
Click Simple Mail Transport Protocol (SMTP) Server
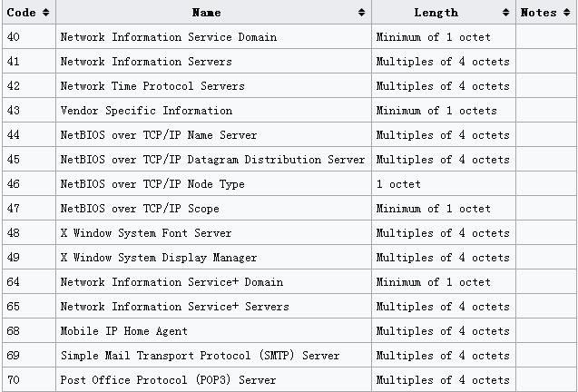pos(200,356)
